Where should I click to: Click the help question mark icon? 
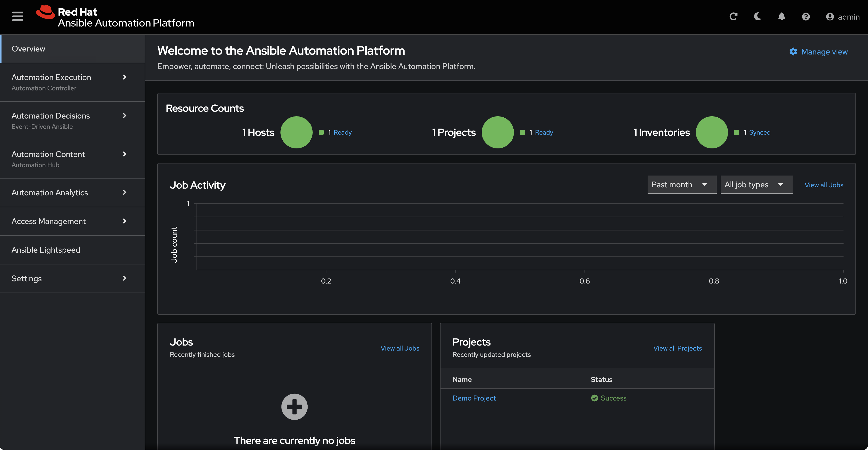coord(806,17)
